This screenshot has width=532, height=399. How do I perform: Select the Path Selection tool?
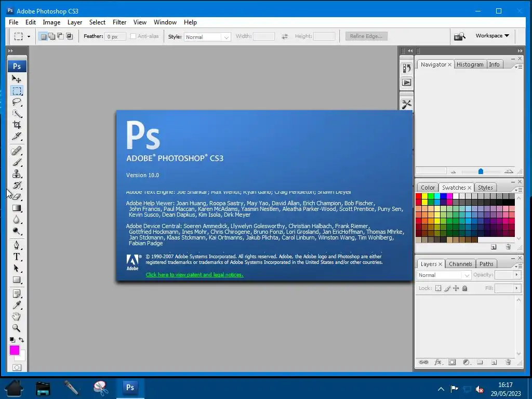[17, 269]
